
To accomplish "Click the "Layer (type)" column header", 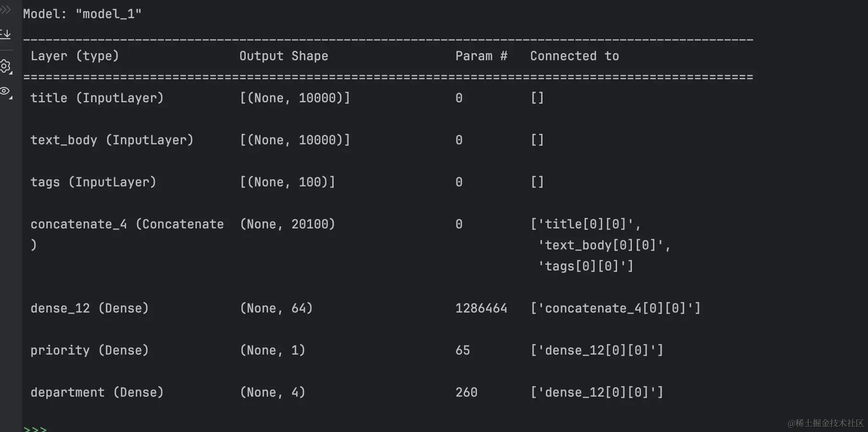I will [75, 56].
